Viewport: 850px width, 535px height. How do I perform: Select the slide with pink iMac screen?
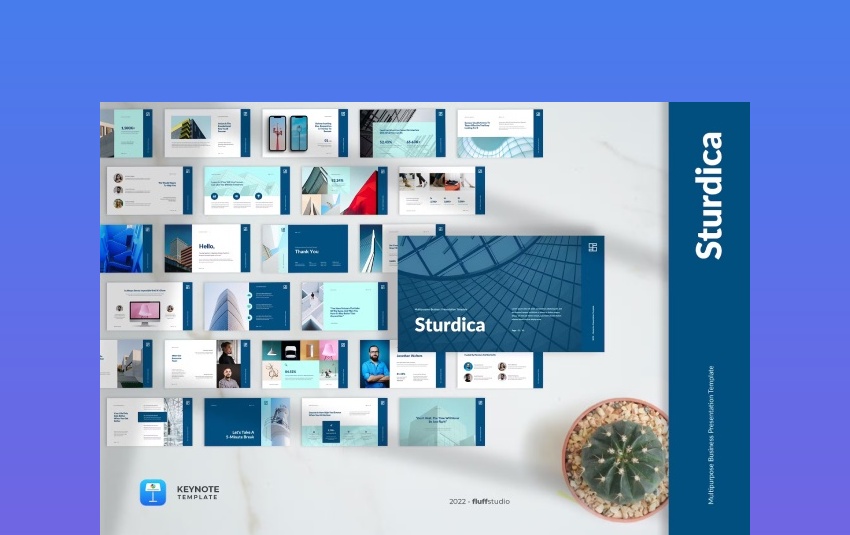click(149, 306)
